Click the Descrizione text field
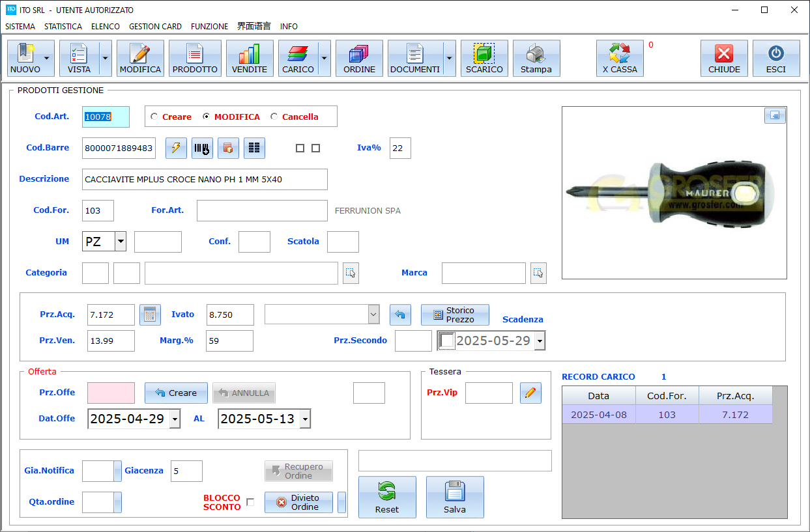Screen dimensions: 810x532 click(x=205, y=179)
